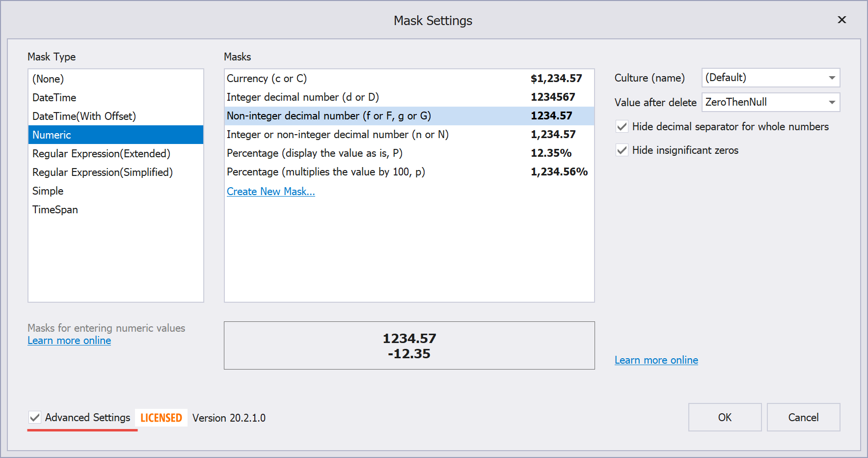Pick the Simple mask type

tap(48, 191)
